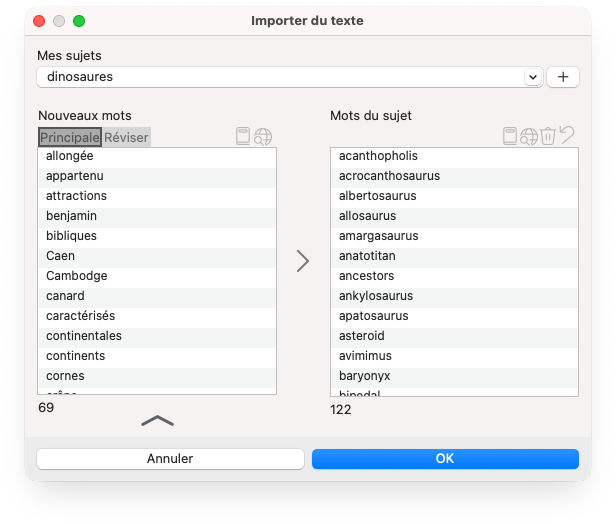Select the word "Cambodge" in new words list

click(77, 276)
